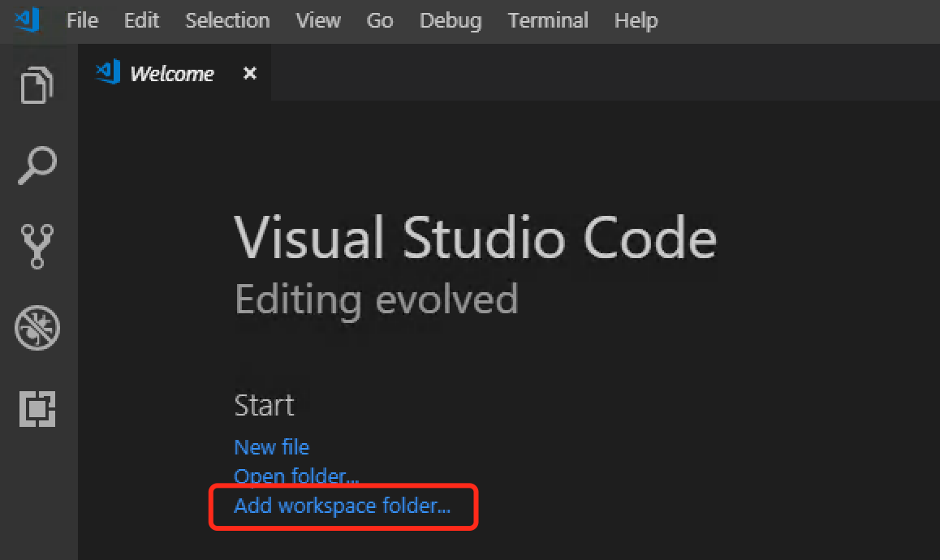Open the Debug view in activity bar

37,328
